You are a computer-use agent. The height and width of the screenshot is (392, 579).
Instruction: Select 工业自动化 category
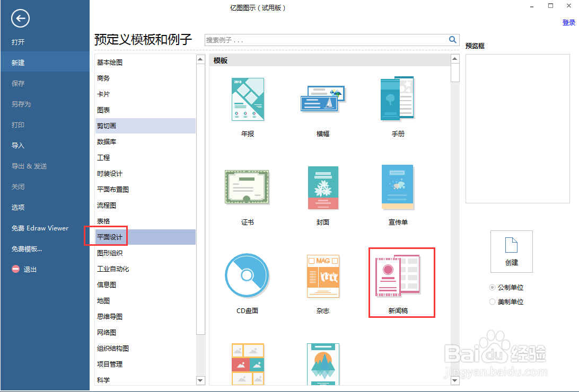[145, 269]
